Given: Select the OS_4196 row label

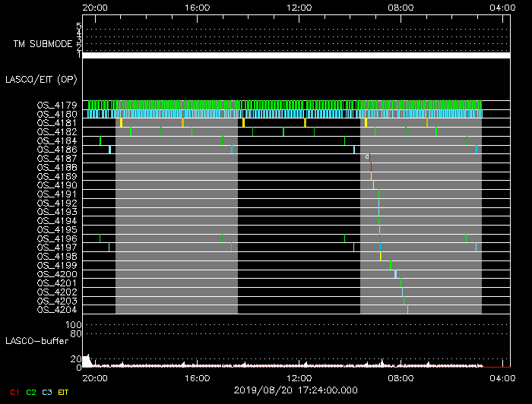Looking at the screenshot, I should 56,238.
